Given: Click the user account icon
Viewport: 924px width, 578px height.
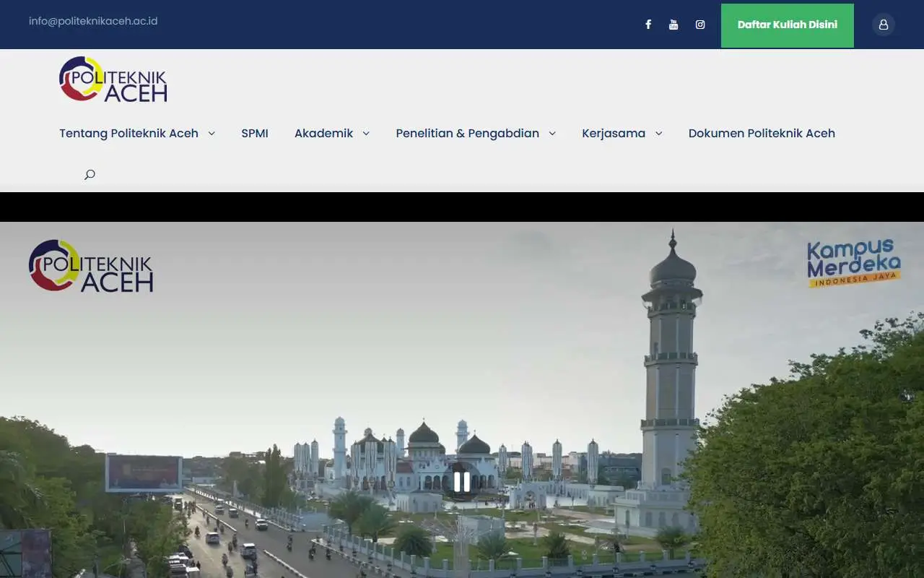Looking at the screenshot, I should (x=884, y=25).
